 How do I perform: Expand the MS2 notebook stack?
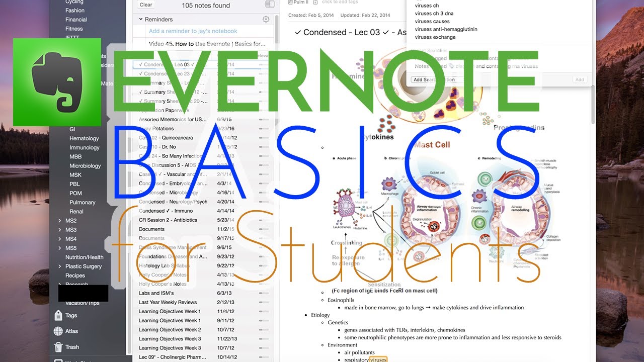click(x=60, y=221)
